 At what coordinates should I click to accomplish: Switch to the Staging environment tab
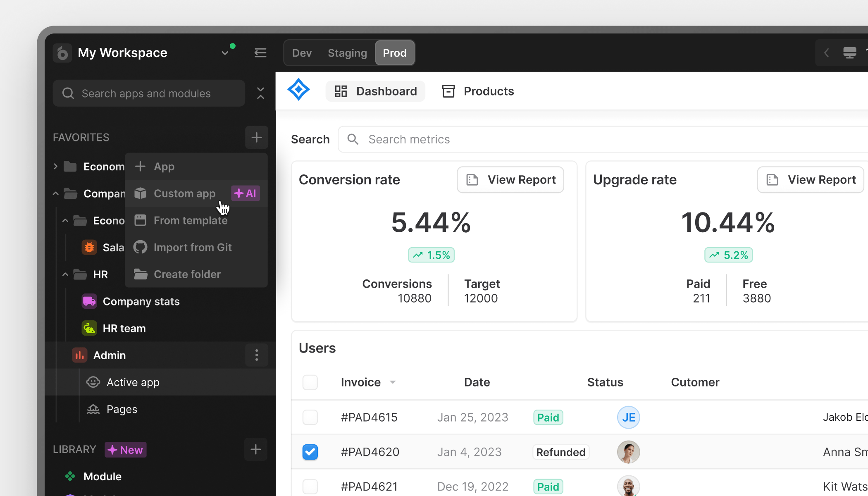[347, 53]
